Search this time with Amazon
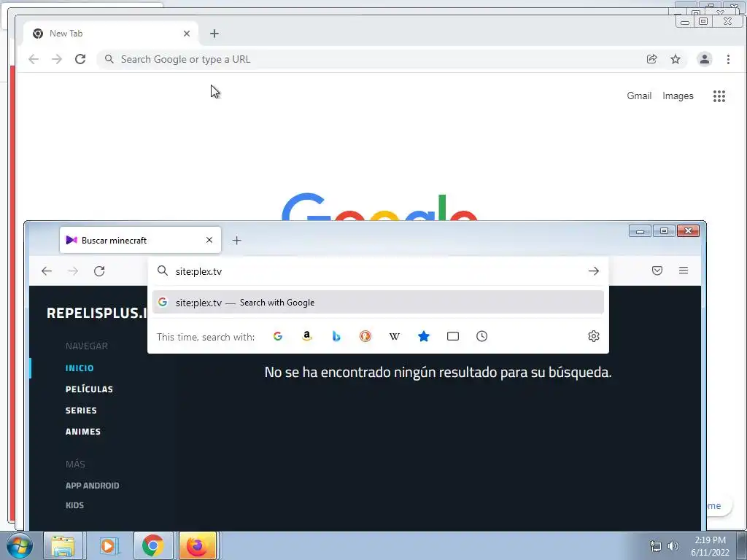 click(x=307, y=336)
